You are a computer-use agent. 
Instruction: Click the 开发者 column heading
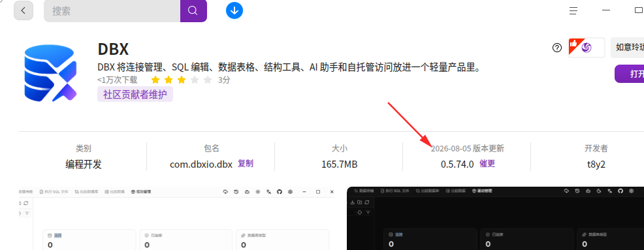click(596, 149)
